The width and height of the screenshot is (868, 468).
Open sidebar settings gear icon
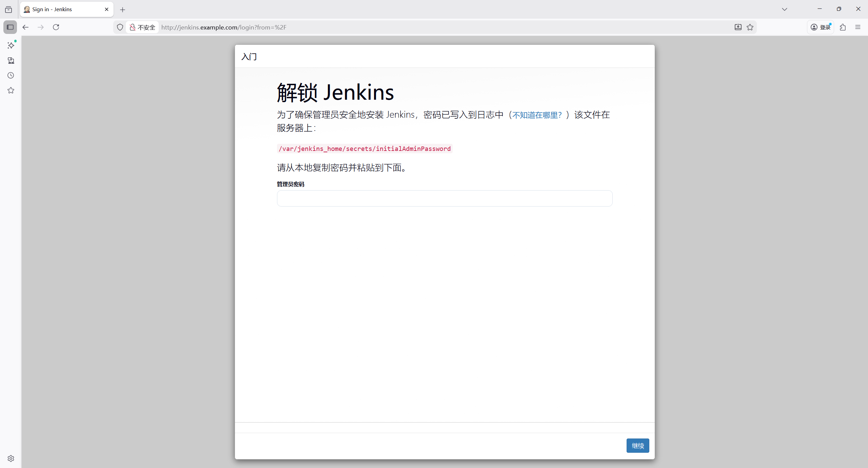pyautogui.click(x=11, y=459)
